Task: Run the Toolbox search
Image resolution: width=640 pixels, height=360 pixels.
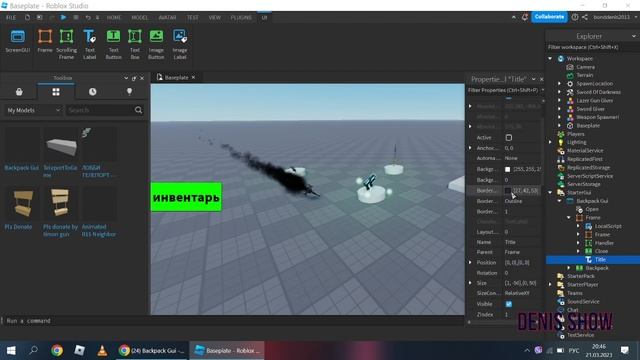Action: 138,110
